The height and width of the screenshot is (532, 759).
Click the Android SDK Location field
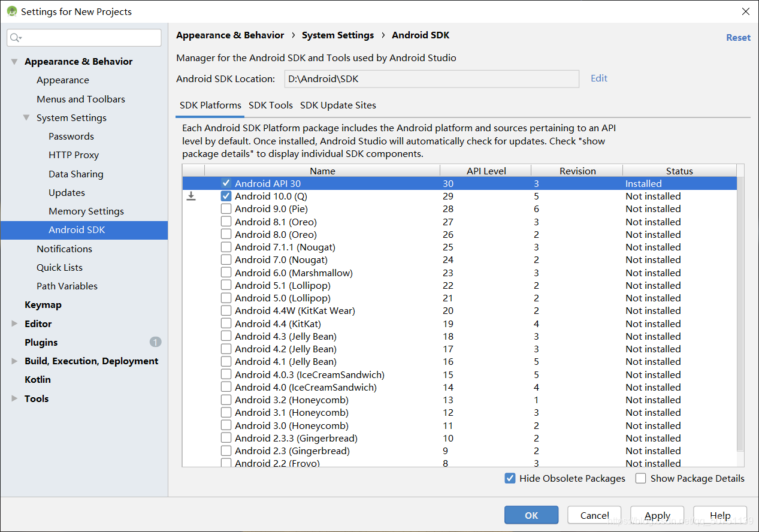coord(431,78)
